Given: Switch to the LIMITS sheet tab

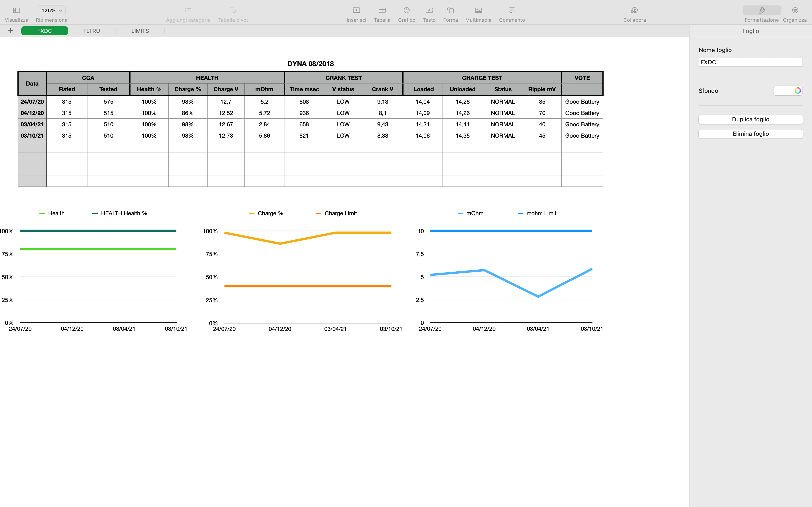Looking at the screenshot, I should coord(140,31).
